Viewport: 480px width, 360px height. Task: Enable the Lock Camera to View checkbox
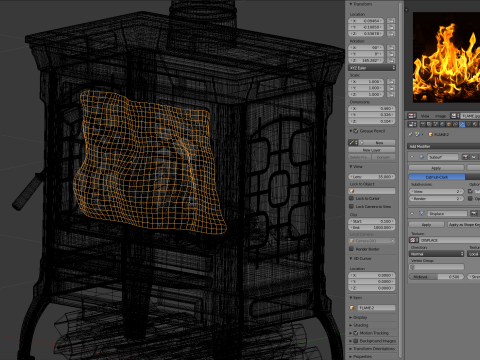351,206
